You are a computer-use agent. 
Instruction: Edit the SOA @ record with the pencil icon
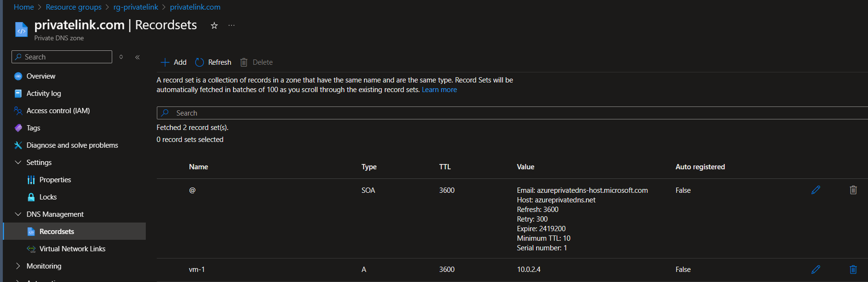tap(816, 190)
